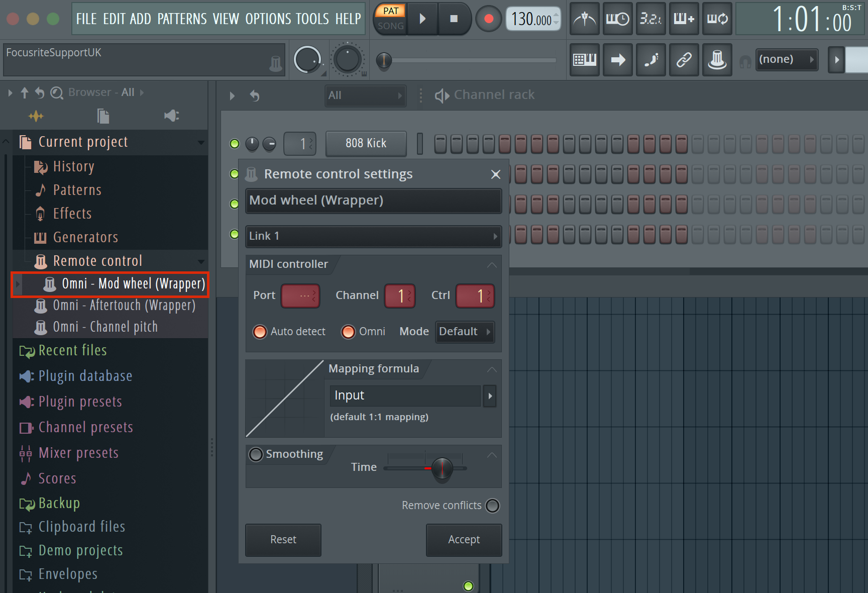Click the Mapping formula Input field
This screenshot has height=593, width=868.
(x=405, y=396)
